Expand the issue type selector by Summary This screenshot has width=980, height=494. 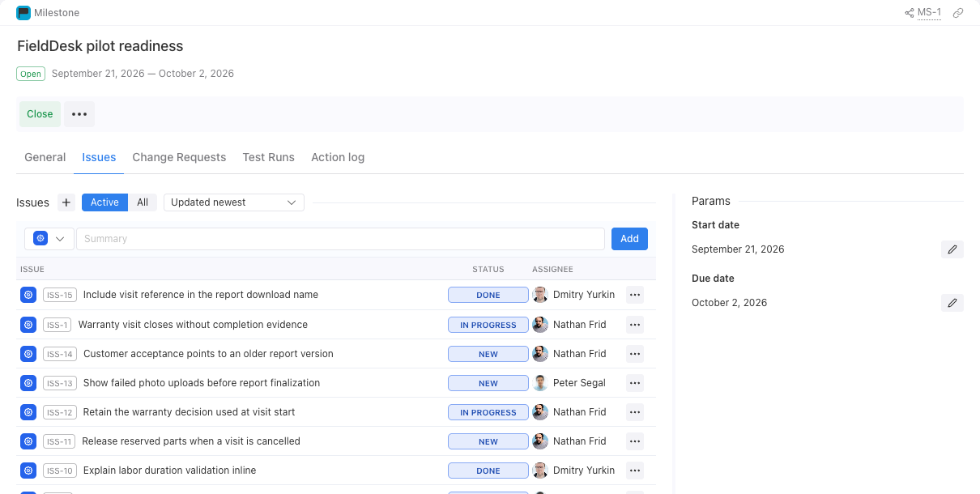coord(49,239)
